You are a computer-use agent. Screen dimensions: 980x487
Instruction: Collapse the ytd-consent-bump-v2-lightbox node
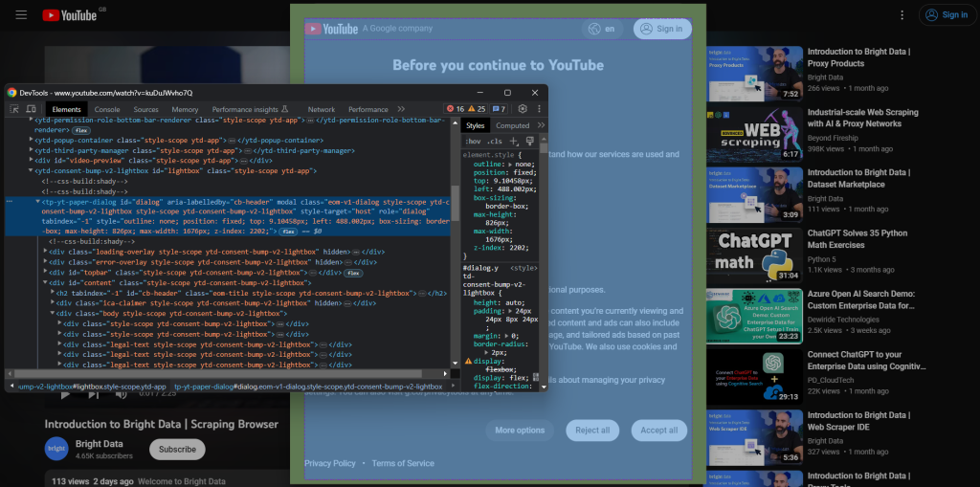coord(32,170)
